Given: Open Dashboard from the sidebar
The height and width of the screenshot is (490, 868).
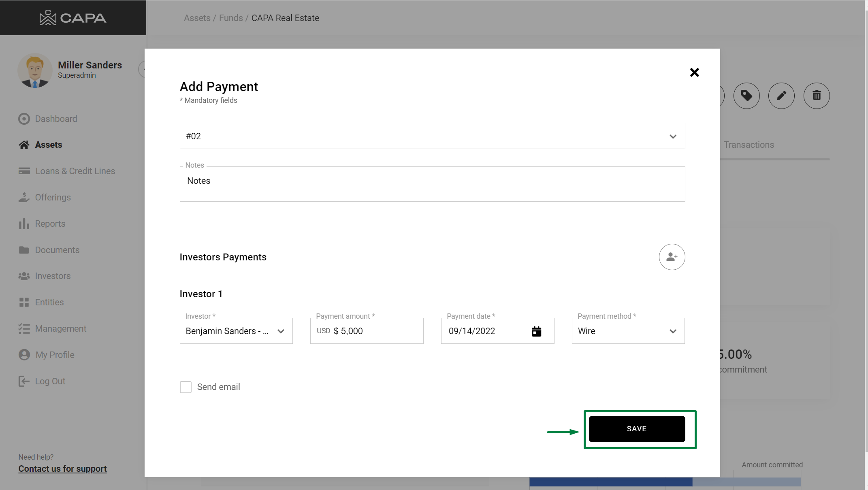Looking at the screenshot, I should tap(56, 119).
